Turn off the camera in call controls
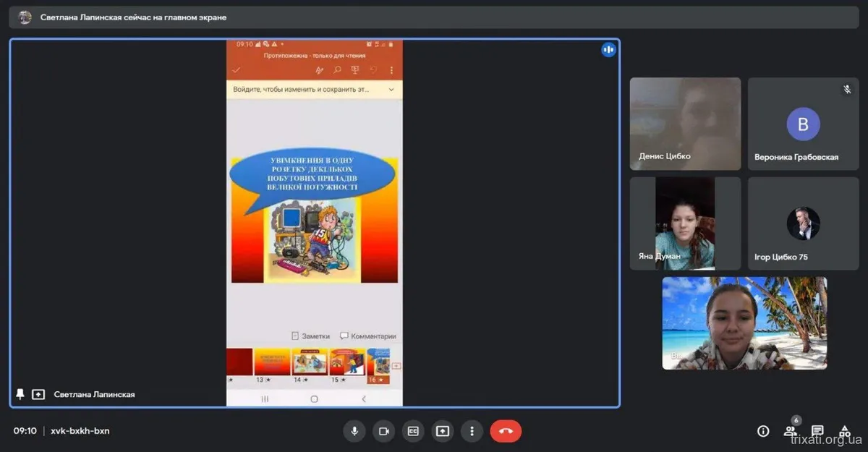The image size is (868, 452). tap(384, 431)
